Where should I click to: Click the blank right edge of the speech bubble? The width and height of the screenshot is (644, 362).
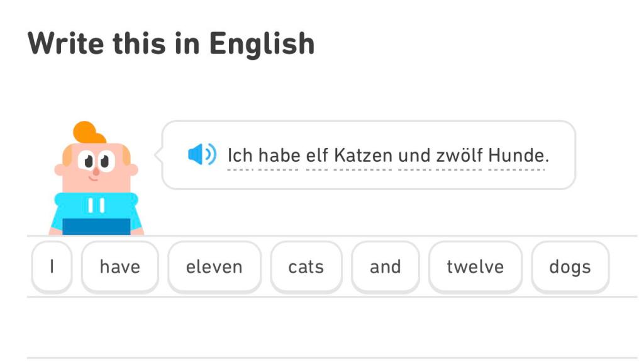(562, 155)
